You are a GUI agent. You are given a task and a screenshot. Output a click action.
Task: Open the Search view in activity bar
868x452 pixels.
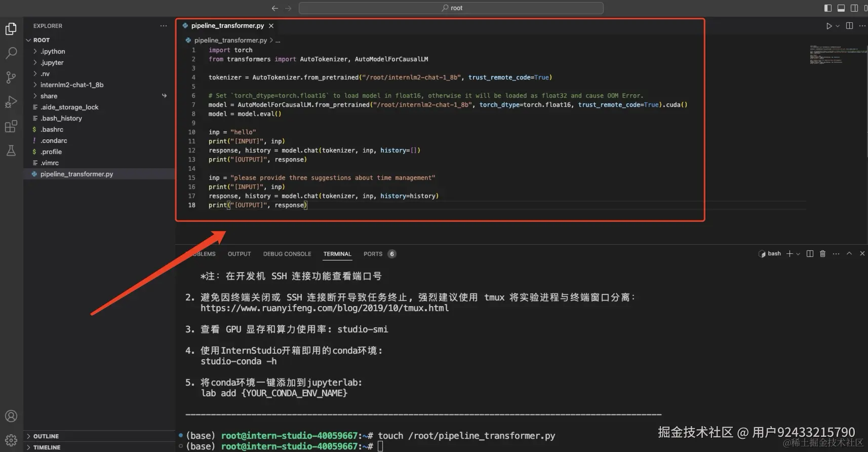point(11,53)
